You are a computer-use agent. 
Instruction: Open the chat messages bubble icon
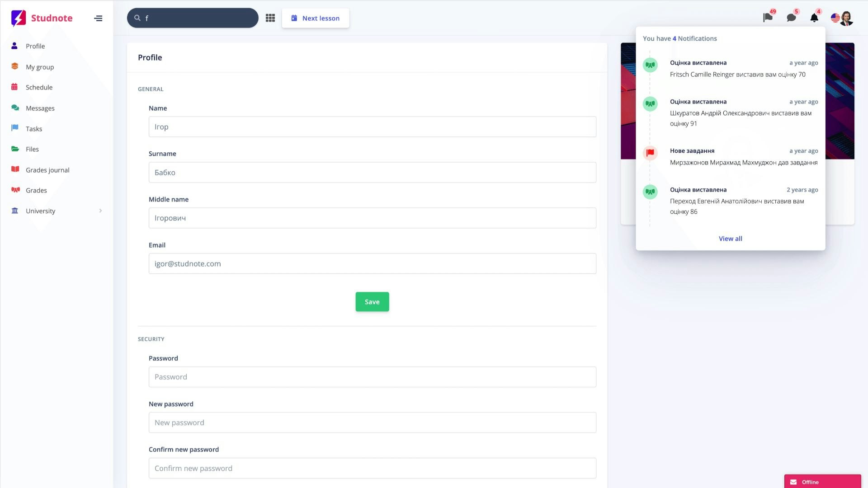[791, 18]
